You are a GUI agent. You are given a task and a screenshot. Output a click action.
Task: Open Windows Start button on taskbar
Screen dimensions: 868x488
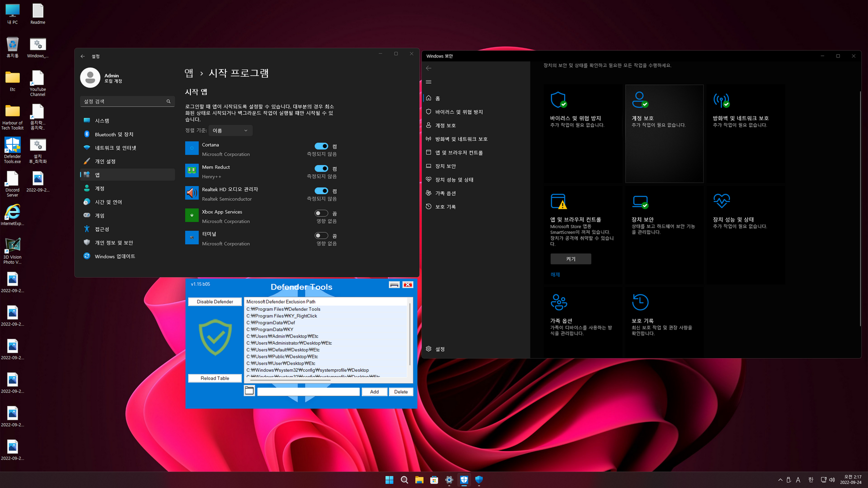pos(389,480)
